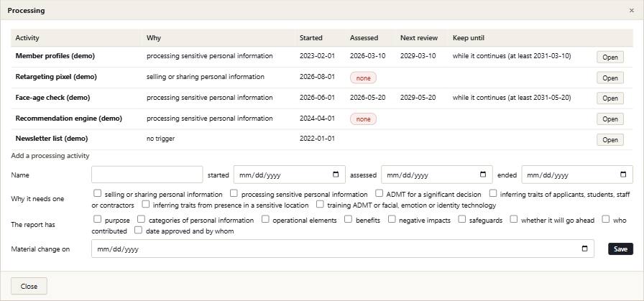Open the Recommendation engine (demo) activity
This screenshot has width=644, height=301.
tap(610, 119)
